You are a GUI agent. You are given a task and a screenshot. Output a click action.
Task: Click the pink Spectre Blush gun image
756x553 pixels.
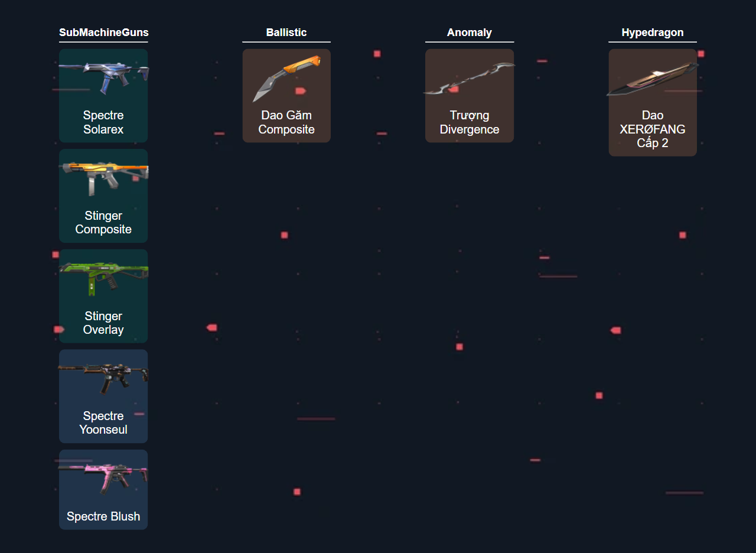(103, 476)
